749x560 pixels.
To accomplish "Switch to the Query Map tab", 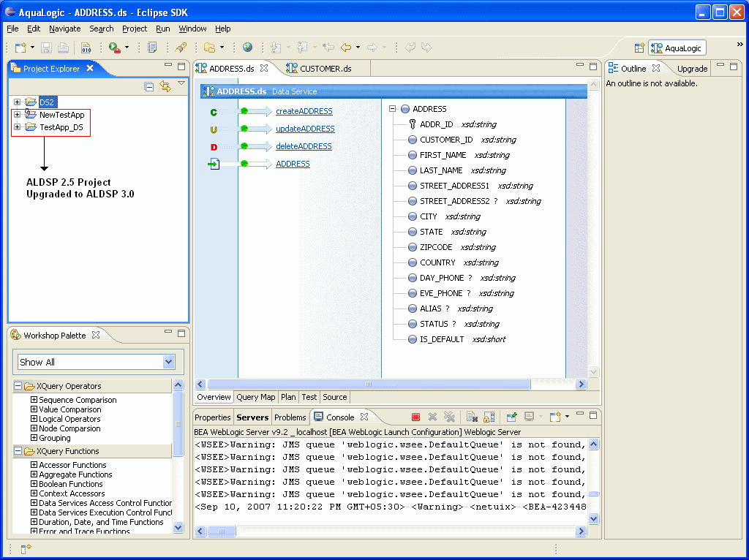I will coord(255,397).
